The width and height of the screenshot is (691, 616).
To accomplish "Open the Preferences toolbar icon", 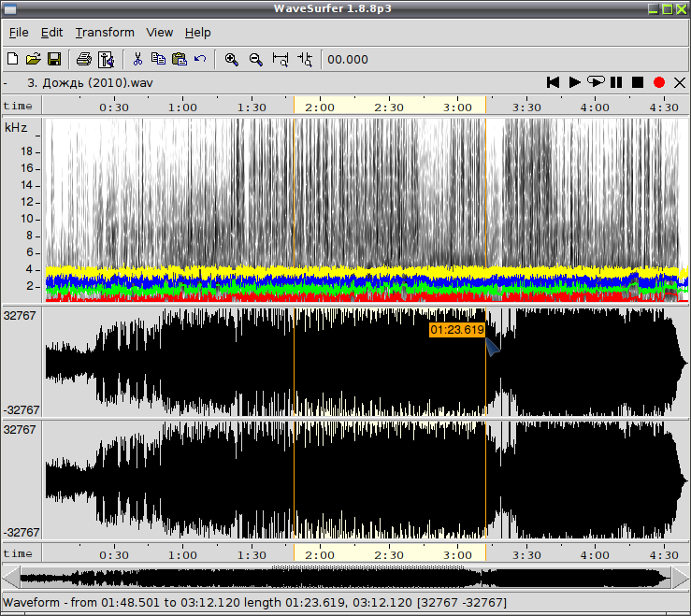I will point(107,59).
